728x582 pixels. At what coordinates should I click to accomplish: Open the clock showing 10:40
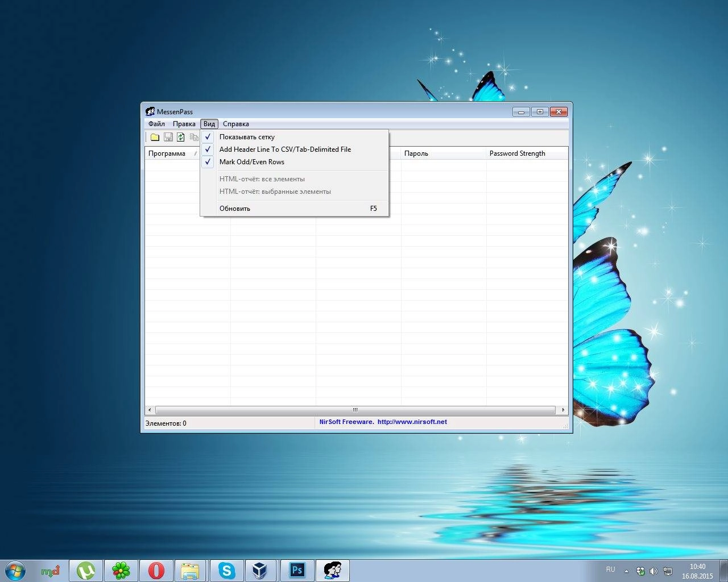[697, 571]
